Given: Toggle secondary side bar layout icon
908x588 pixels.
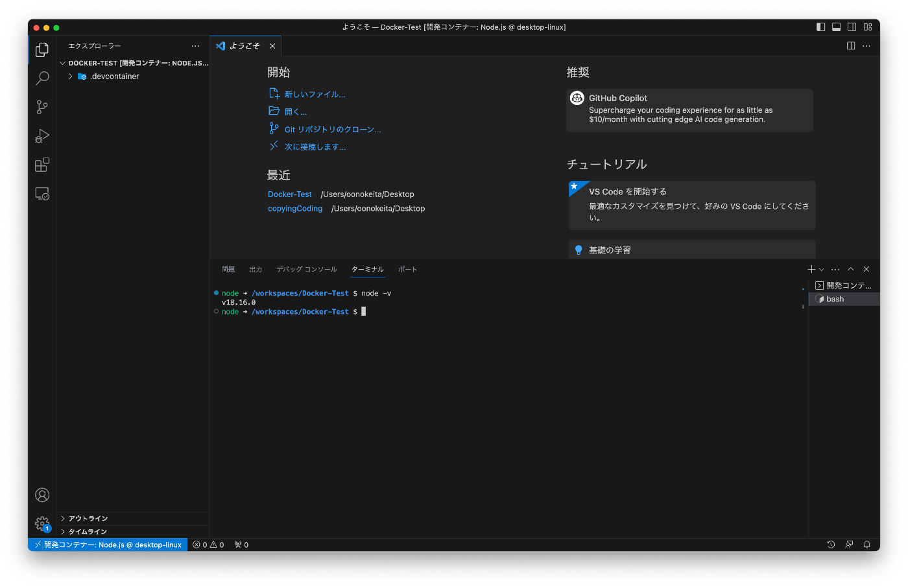Looking at the screenshot, I should [852, 27].
